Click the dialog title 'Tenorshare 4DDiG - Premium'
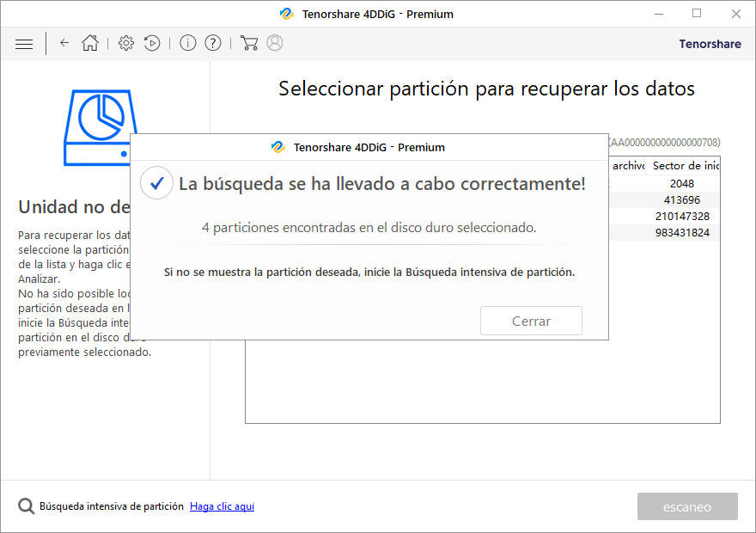This screenshot has height=533, width=756. (369, 147)
